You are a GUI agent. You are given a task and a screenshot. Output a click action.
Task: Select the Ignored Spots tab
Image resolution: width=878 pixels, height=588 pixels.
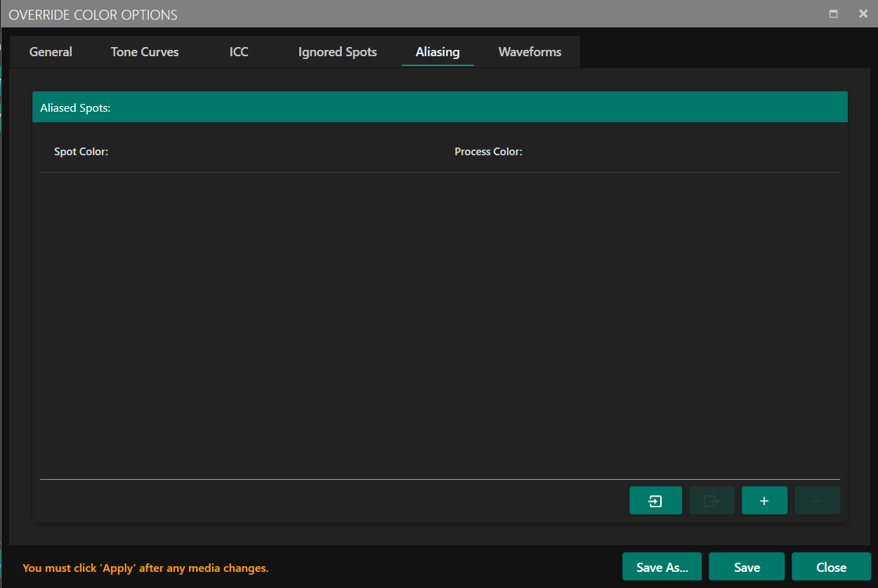point(337,52)
